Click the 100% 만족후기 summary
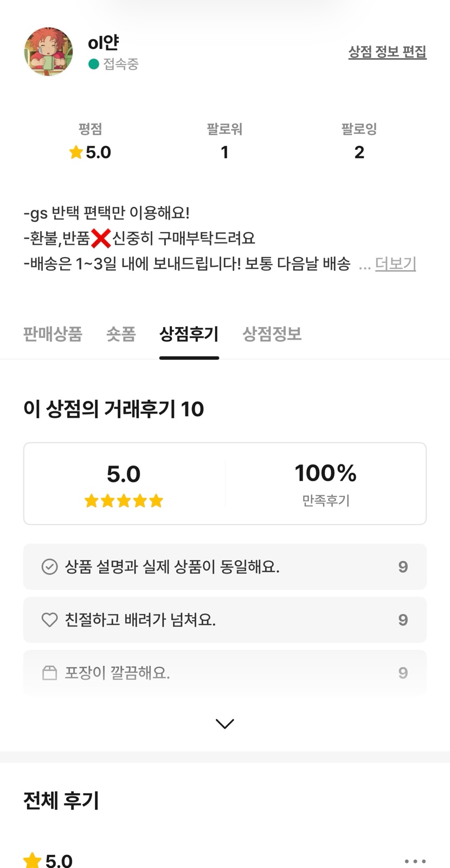 [325, 483]
